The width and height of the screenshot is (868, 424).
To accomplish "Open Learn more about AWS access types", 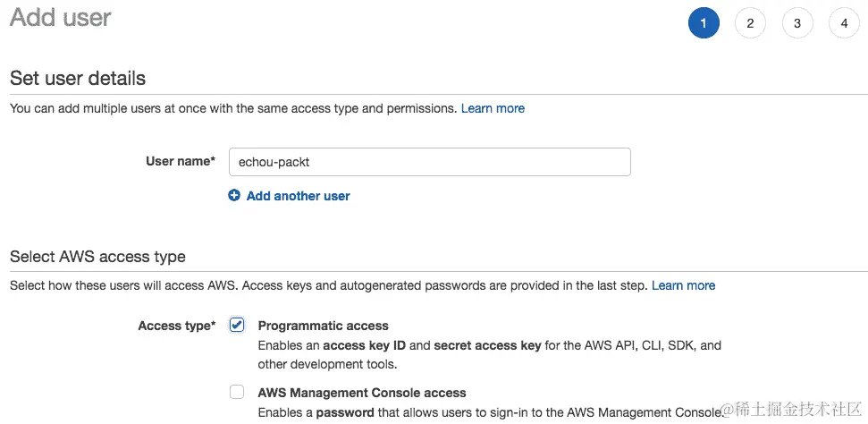I will 683,285.
